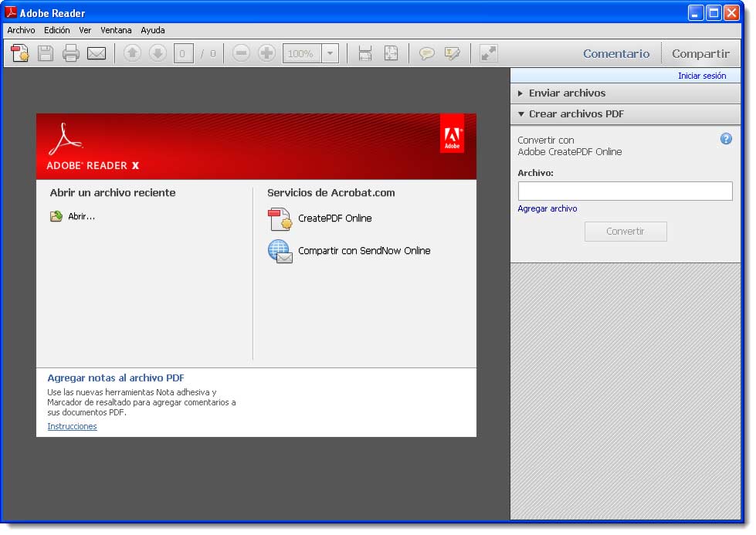
Task: Click the Servicios de Acrobat.com heading
Action: point(331,193)
